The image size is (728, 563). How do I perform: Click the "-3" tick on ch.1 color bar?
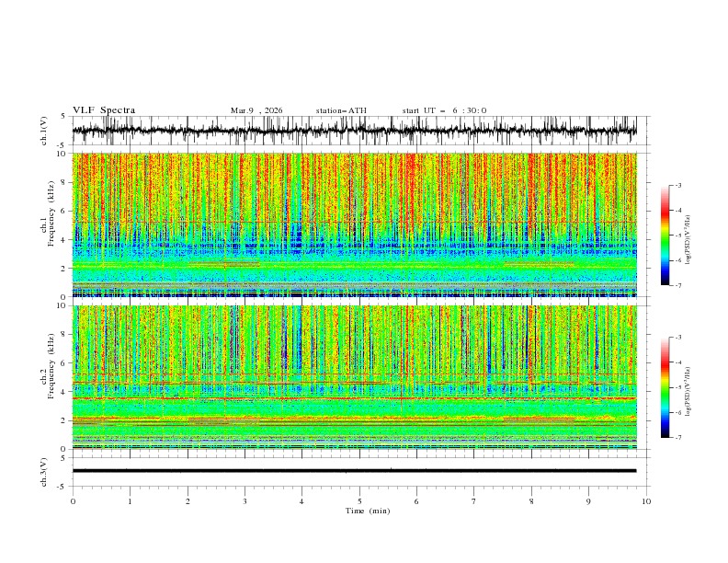click(x=678, y=185)
